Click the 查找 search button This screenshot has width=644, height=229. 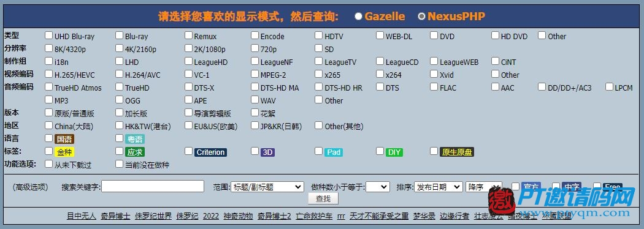[x=323, y=198]
